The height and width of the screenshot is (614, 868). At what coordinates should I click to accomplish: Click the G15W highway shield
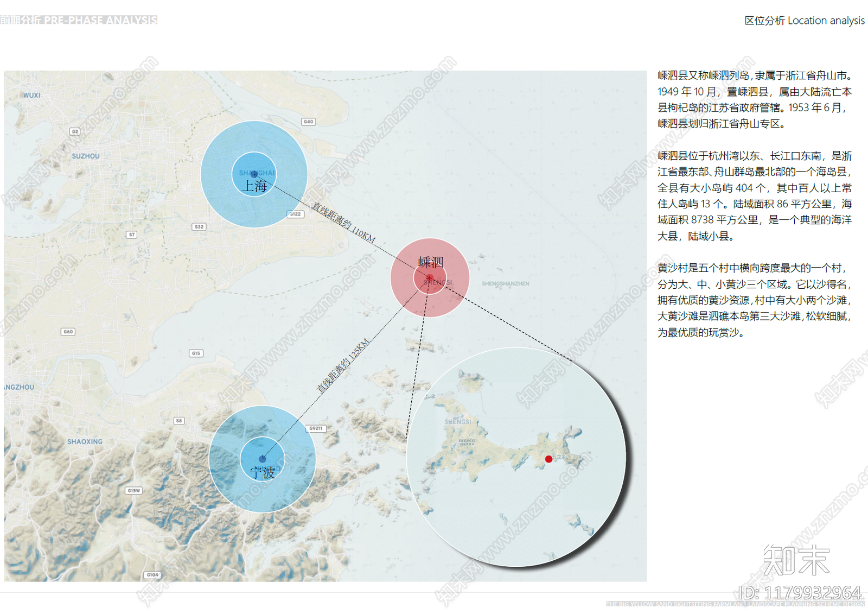[133, 490]
